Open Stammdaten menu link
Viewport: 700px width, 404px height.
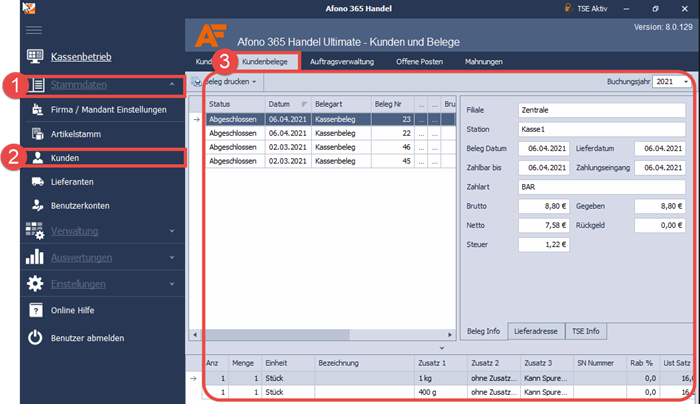(x=79, y=85)
